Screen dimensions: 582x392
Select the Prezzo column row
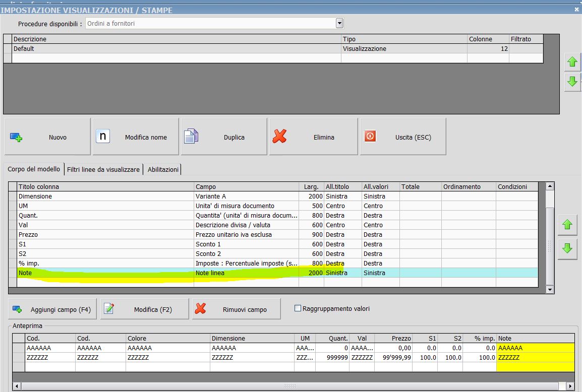pos(101,235)
